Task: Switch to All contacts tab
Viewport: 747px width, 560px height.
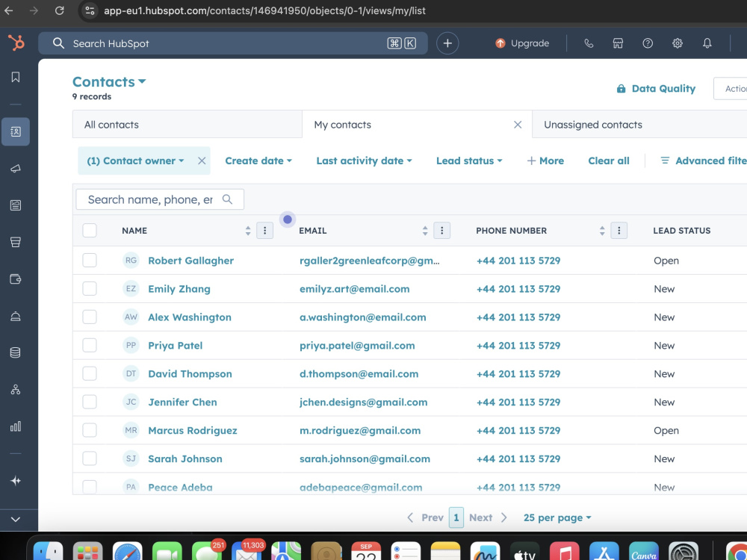Action: click(187, 125)
